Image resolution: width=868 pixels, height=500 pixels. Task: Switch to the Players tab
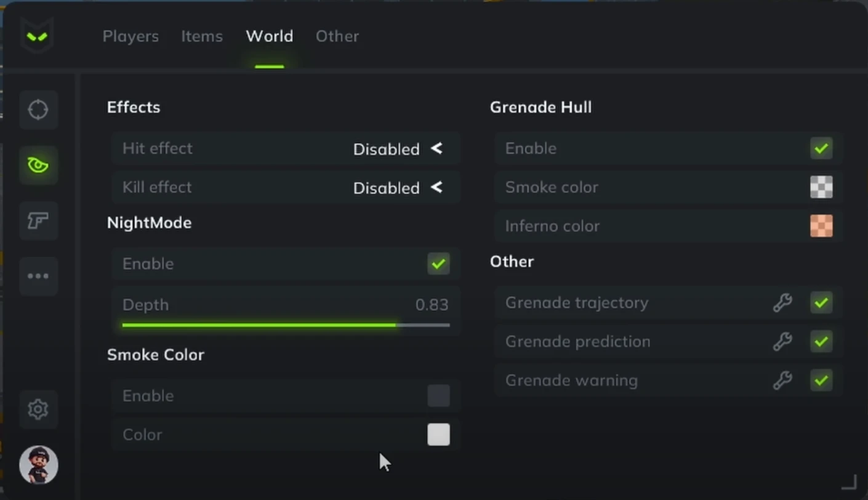coord(131,36)
